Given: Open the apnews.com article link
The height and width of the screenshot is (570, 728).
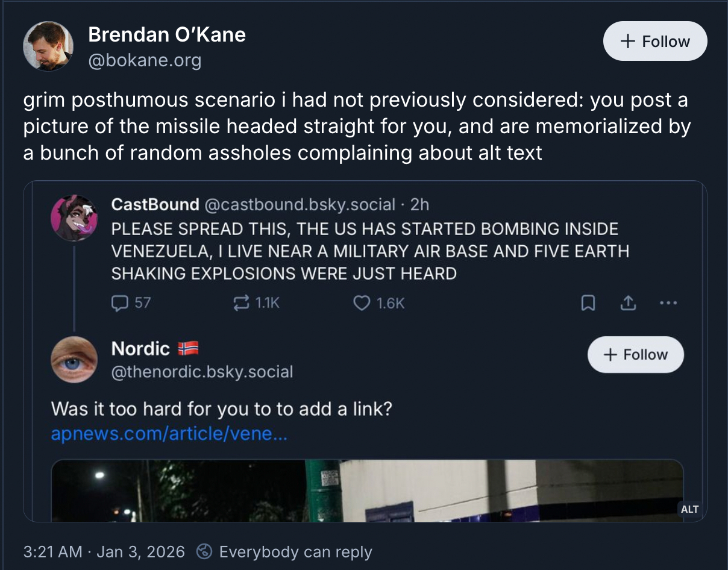Looking at the screenshot, I should click(x=169, y=434).
